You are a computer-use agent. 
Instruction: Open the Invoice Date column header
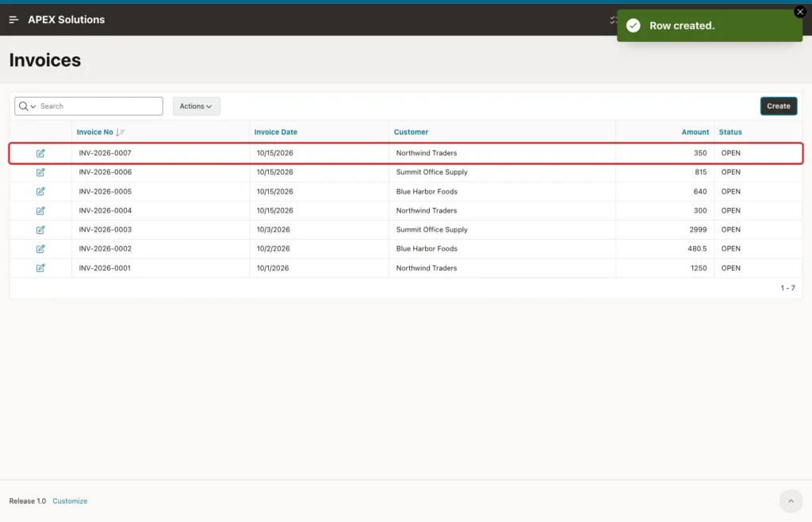coord(275,132)
